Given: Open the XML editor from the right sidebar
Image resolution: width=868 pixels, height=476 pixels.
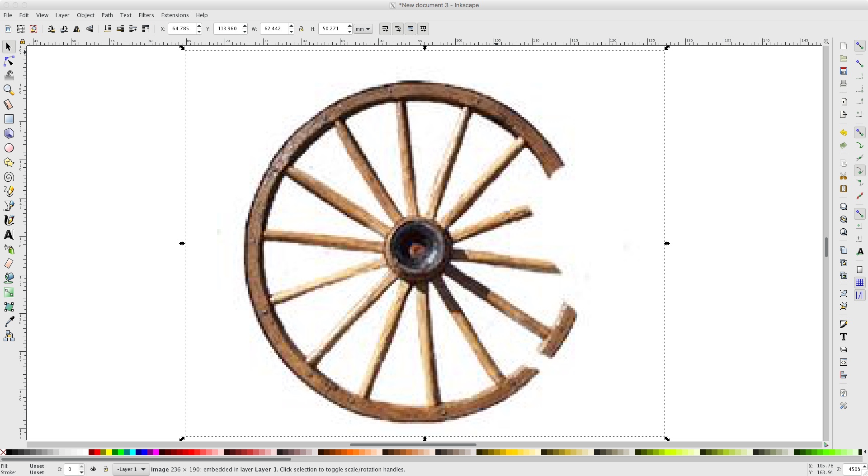Looking at the screenshot, I should (x=844, y=362).
